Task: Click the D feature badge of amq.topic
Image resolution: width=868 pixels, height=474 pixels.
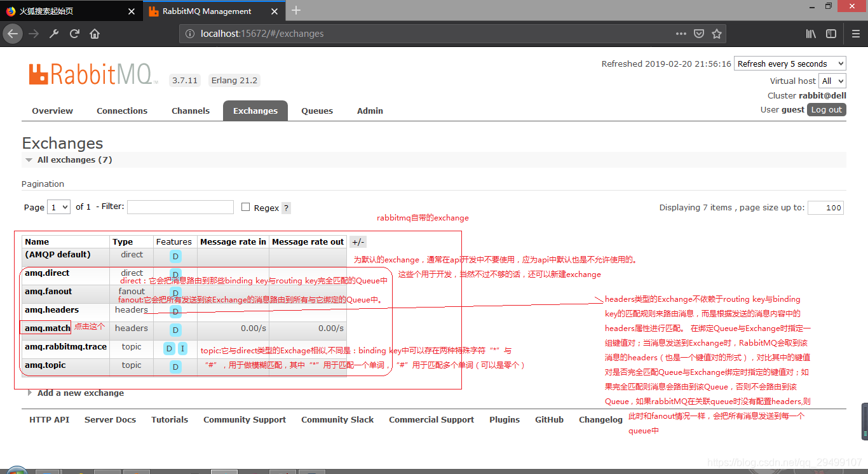Action: (176, 367)
